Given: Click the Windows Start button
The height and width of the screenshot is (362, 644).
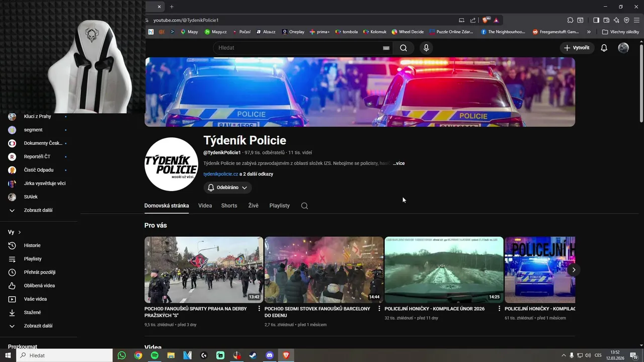Looking at the screenshot, I should click(x=8, y=355).
